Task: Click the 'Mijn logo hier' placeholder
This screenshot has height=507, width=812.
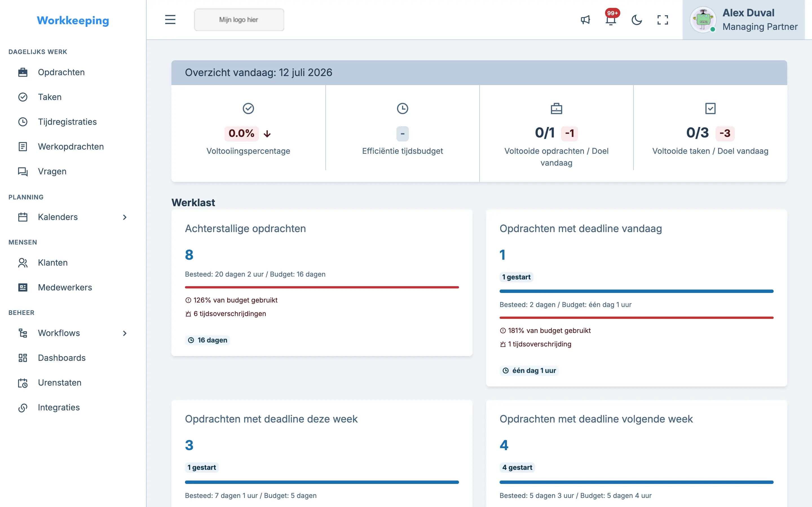Action: point(239,20)
